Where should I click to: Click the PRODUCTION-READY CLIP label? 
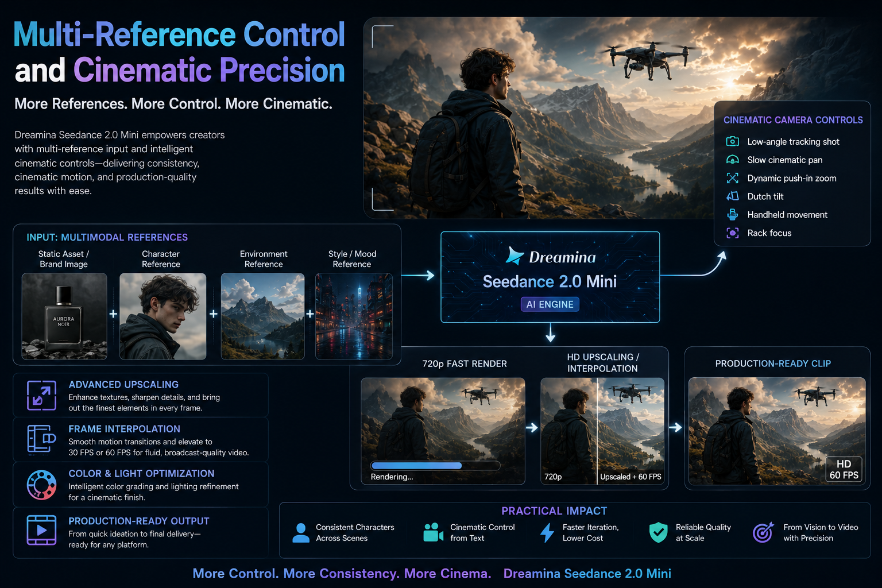773,363
